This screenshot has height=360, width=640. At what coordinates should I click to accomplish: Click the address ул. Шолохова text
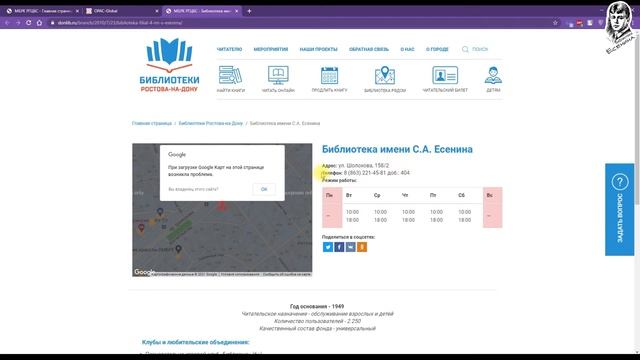(363, 166)
